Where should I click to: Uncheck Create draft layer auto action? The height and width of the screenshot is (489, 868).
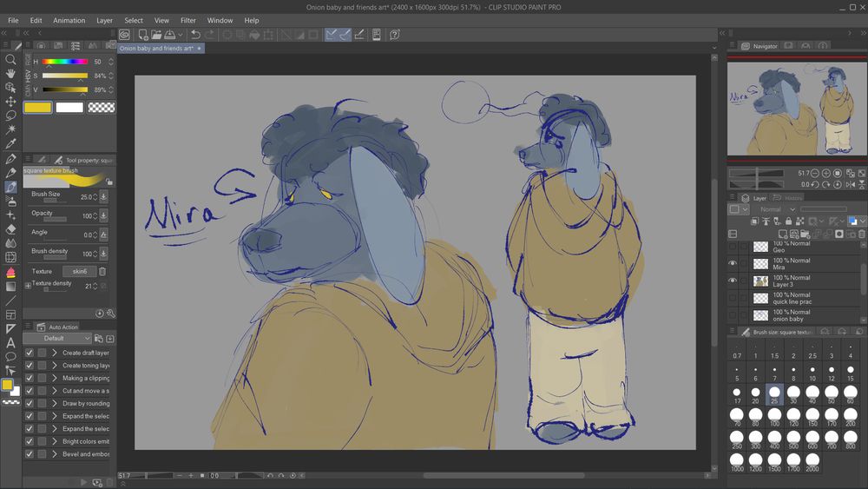coord(30,353)
